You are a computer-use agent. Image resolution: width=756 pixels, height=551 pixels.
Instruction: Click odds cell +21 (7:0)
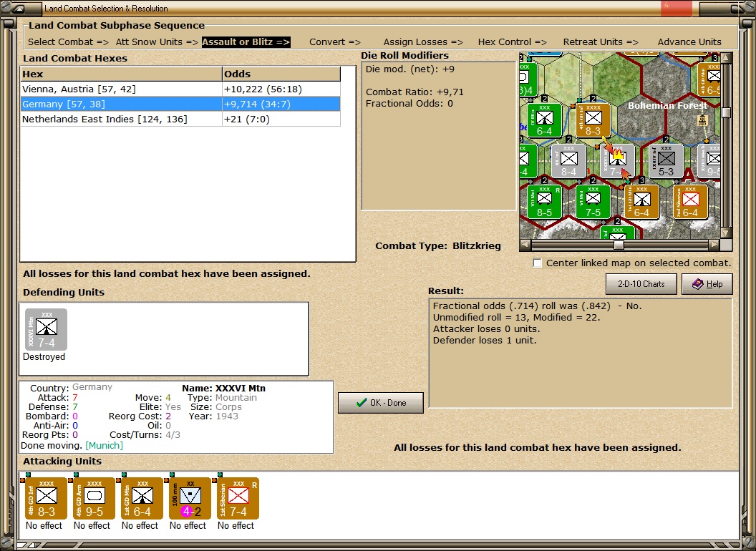tap(281, 119)
